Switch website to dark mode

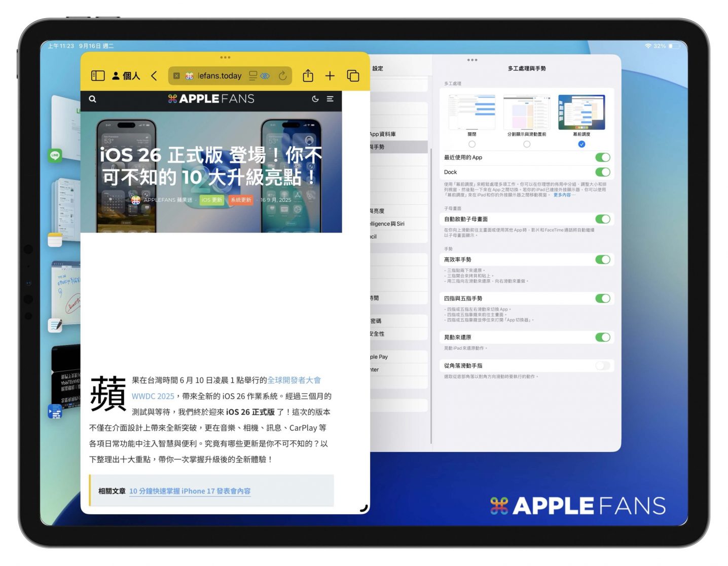pos(315,99)
